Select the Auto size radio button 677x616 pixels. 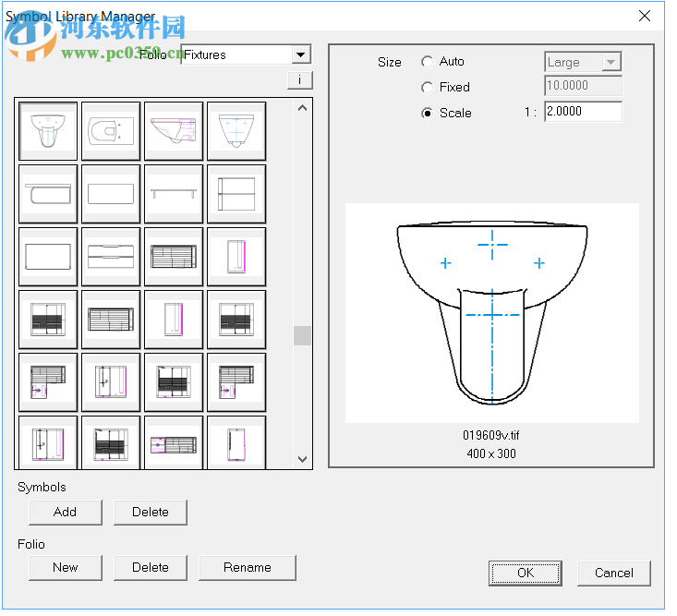427,62
